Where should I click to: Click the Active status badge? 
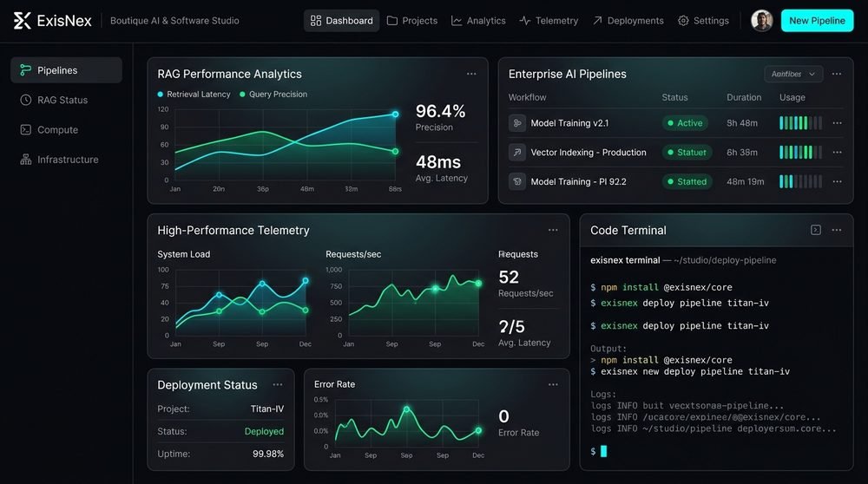(x=686, y=123)
